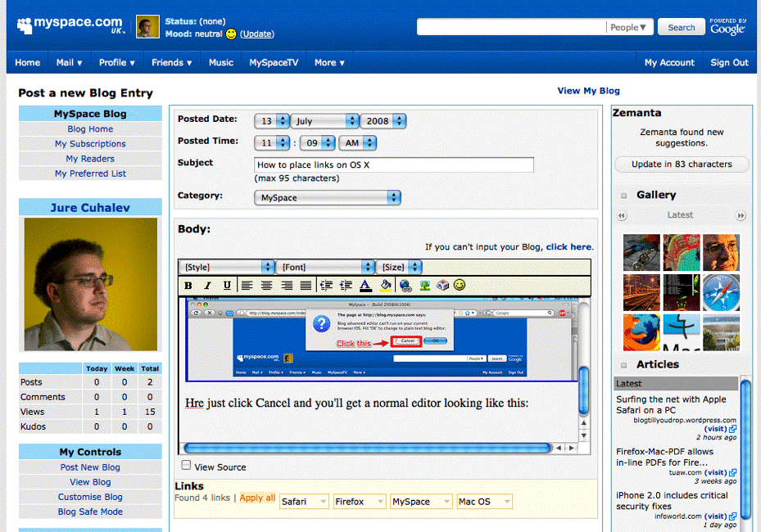Enable the View Source checkbox
The image size is (761, 532).
tap(186, 465)
